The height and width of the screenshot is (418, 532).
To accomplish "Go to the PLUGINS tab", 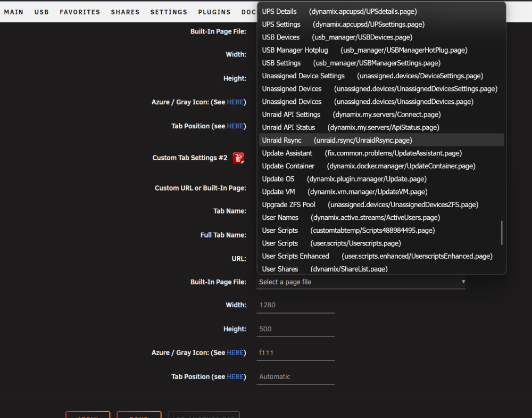I will (214, 12).
